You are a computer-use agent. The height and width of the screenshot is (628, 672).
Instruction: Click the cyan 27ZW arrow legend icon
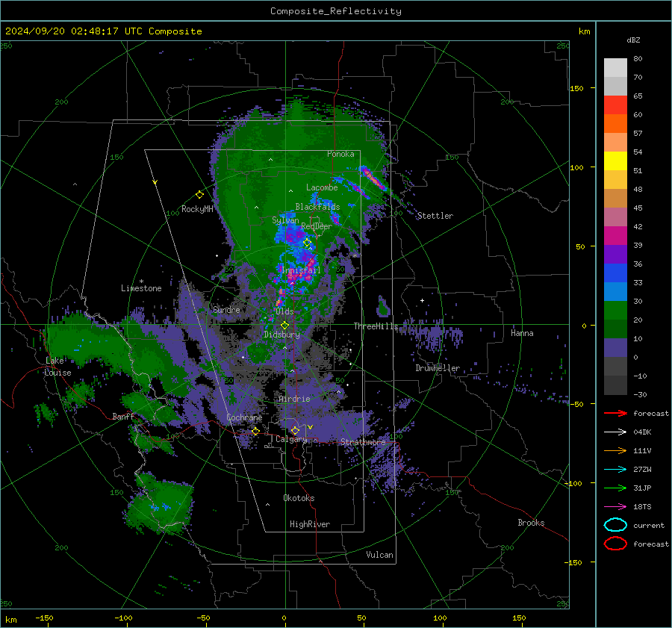click(615, 470)
